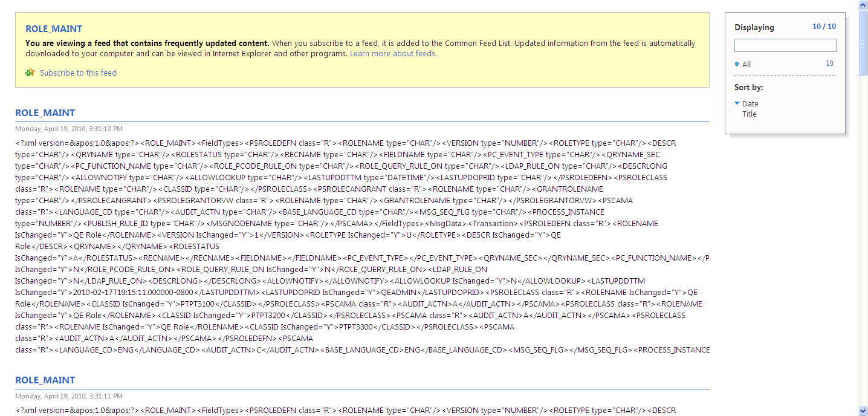The width and height of the screenshot is (868, 416).
Task: Select the All category label
Action: click(x=745, y=63)
